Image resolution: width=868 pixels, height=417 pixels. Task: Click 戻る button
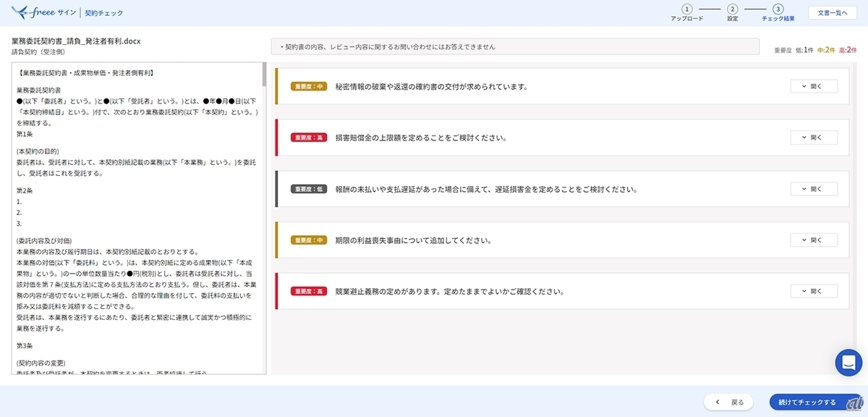pyautogui.click(x=730, y=402)
